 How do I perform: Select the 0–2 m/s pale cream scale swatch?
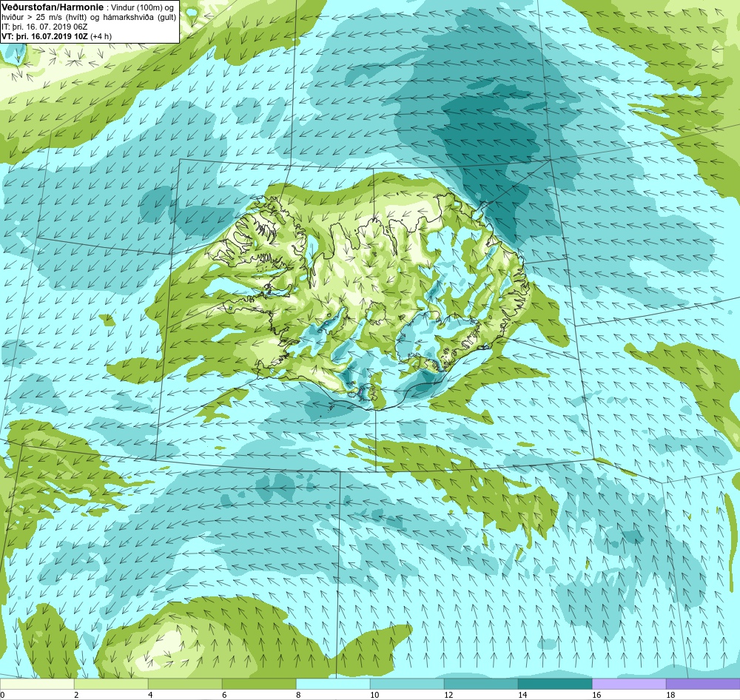click(x=37, y=684)
